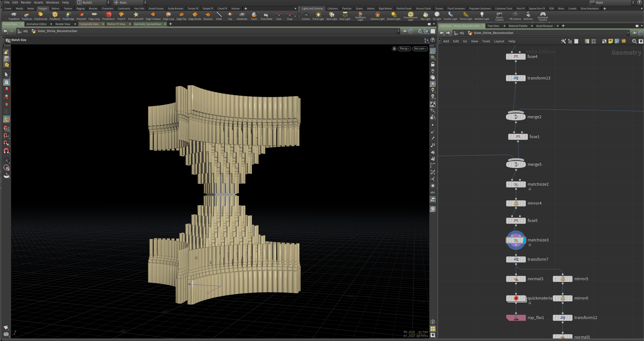Toggle the viewport camera lock icon
The height and width of the screenshot is (341, 644).
tap(394, 49)
